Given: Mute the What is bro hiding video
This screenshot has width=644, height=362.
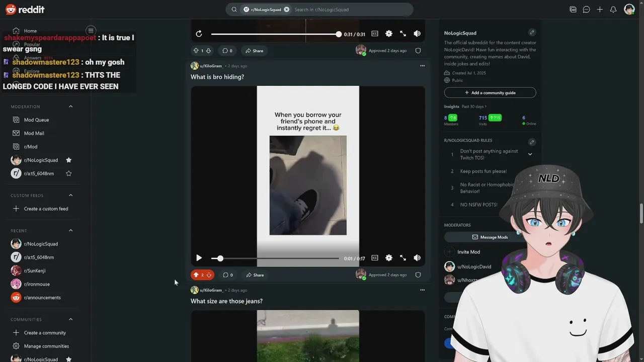Looking at the screenshot, I should tap(417, 258).
